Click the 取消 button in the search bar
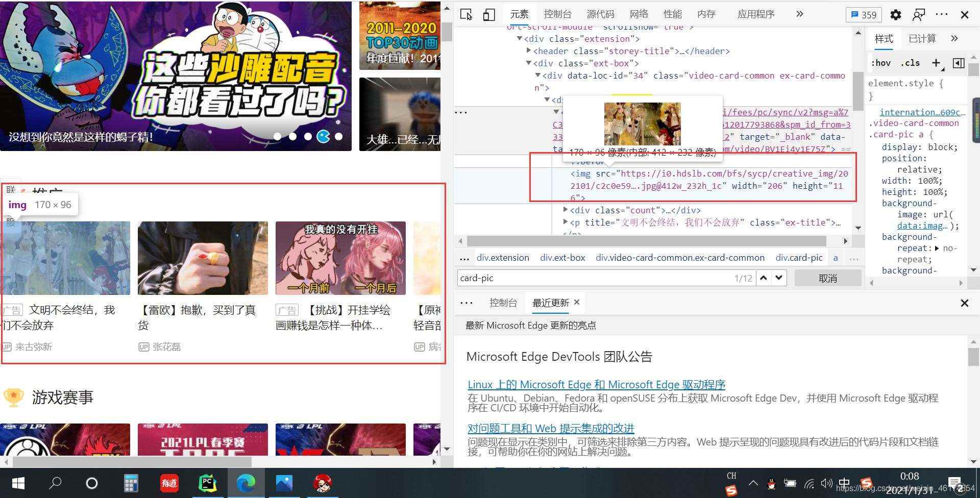 tap(827, 278)
